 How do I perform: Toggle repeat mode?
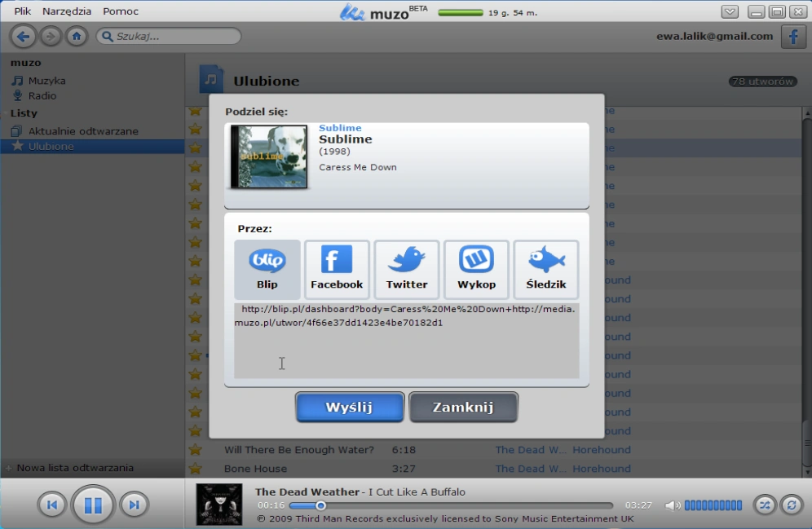[x=792, y=505]
